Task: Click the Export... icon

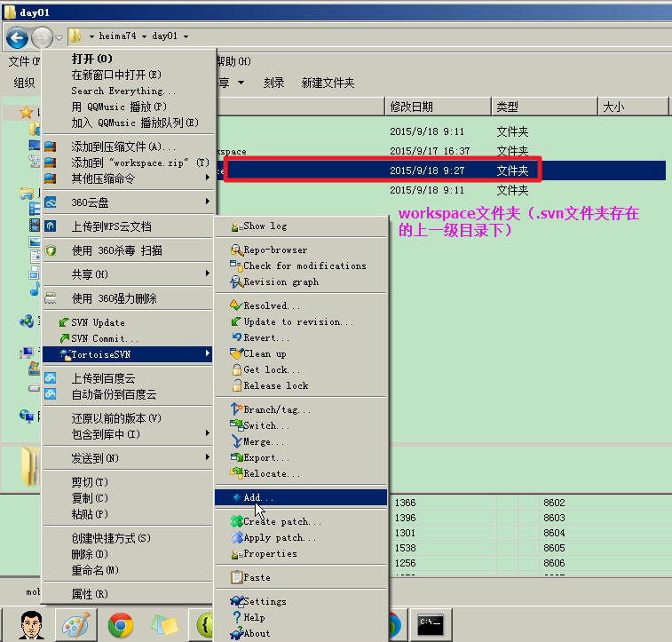Action: coord(236,457)
